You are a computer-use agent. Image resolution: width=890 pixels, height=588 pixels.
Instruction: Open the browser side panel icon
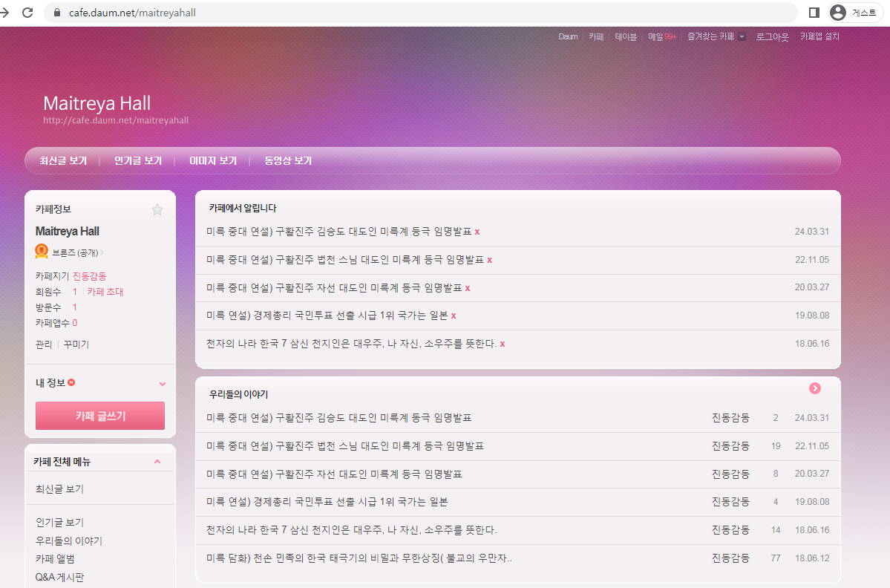point(814,13)
